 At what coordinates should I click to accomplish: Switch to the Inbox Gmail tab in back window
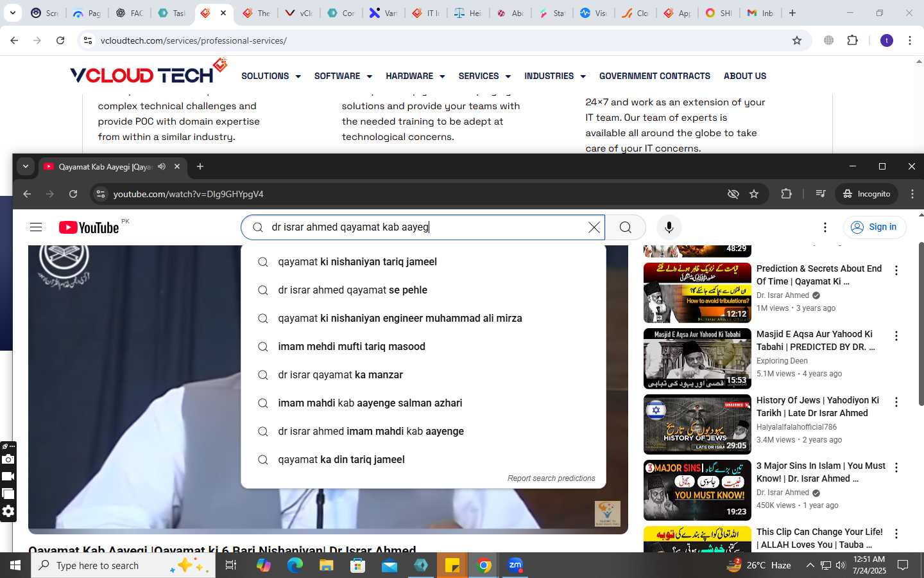click(x=760, y=13)
